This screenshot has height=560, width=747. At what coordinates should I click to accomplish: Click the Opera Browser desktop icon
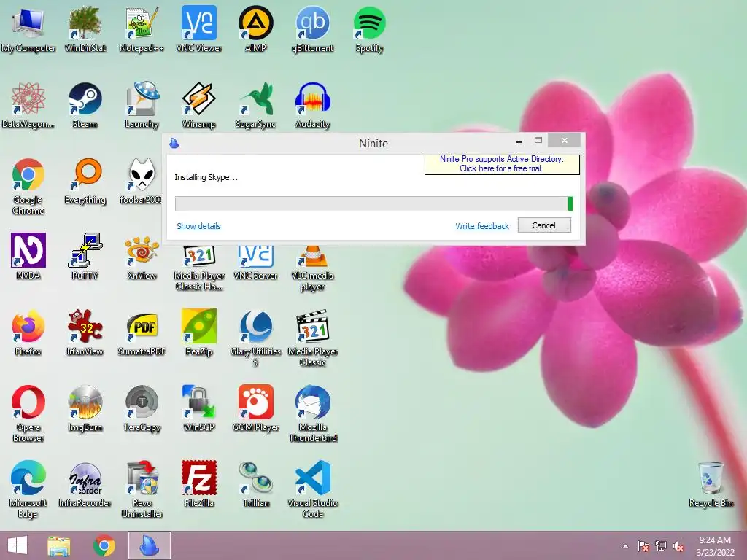click(x=28, y=413)
